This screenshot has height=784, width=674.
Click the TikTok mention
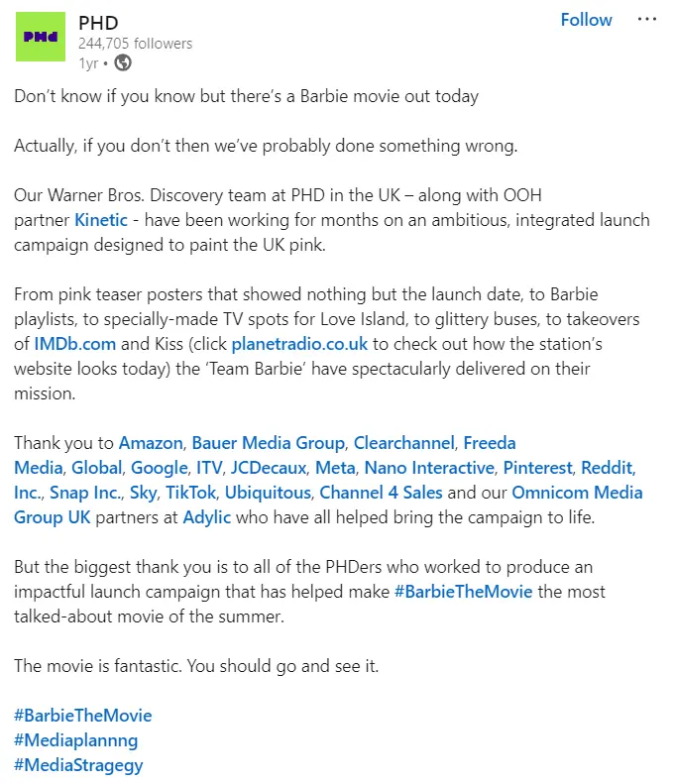pyautogui.click(x=189, y=492)
